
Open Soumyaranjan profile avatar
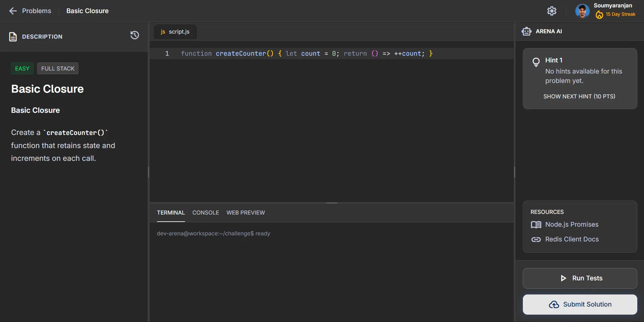pyautogui.click(x=582, y=11)
